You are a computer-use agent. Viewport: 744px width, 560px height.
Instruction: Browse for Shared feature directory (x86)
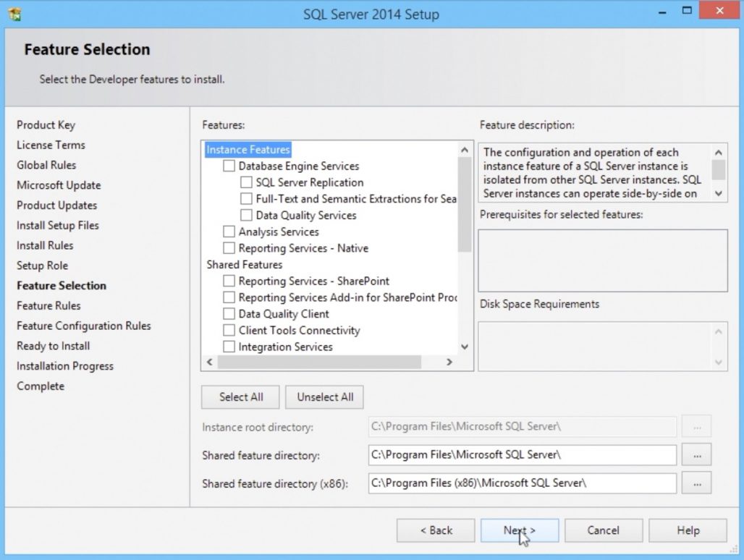[696, 483]
